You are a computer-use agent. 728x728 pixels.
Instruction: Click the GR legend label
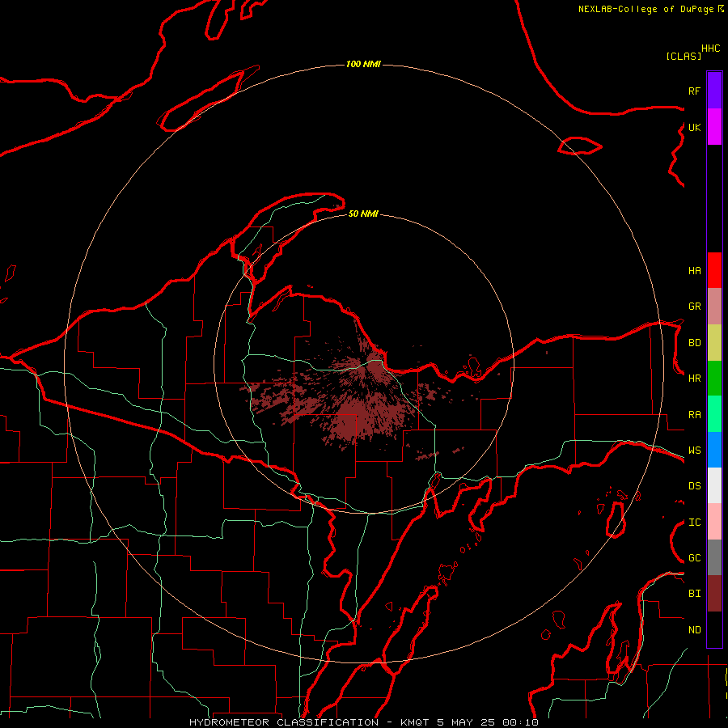pyautogui.click(x=694, y=307)
